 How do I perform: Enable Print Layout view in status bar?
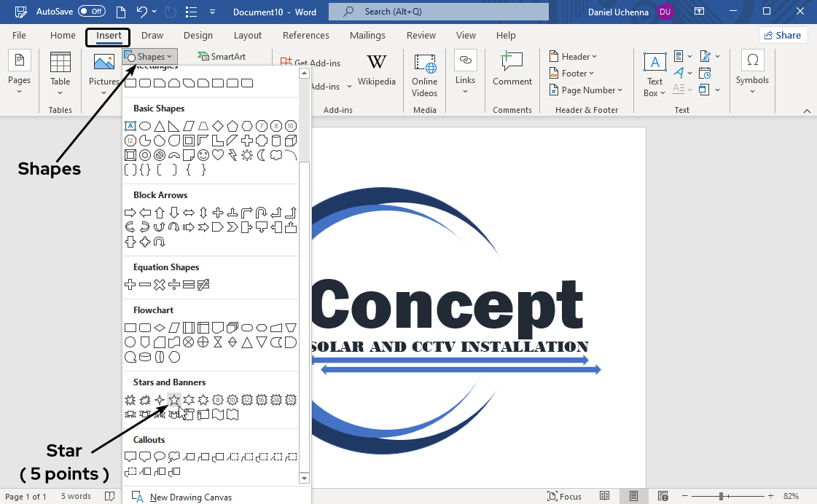click(633, 497)
